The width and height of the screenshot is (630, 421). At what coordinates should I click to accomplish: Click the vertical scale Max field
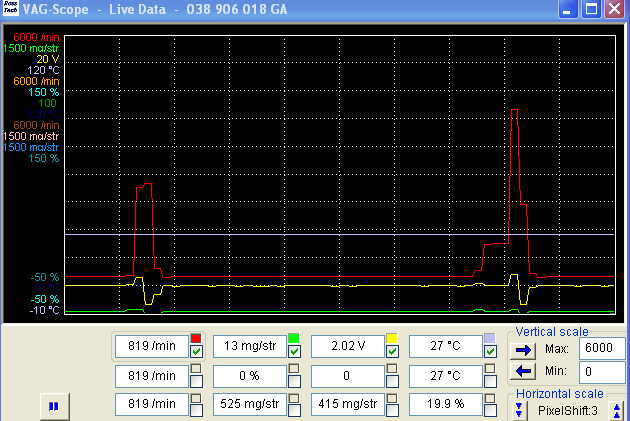click(x=602, y=349)
